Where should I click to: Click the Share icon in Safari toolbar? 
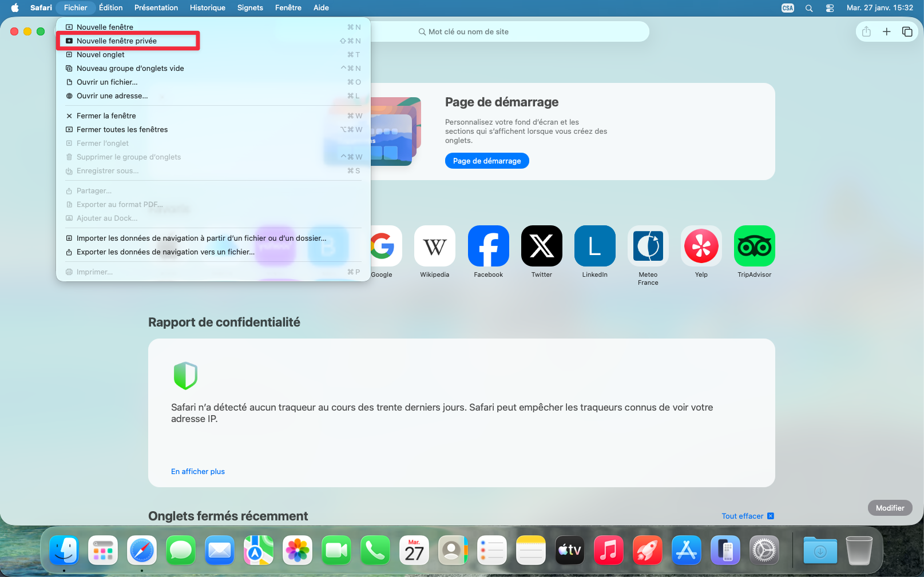tap(866, 31)
